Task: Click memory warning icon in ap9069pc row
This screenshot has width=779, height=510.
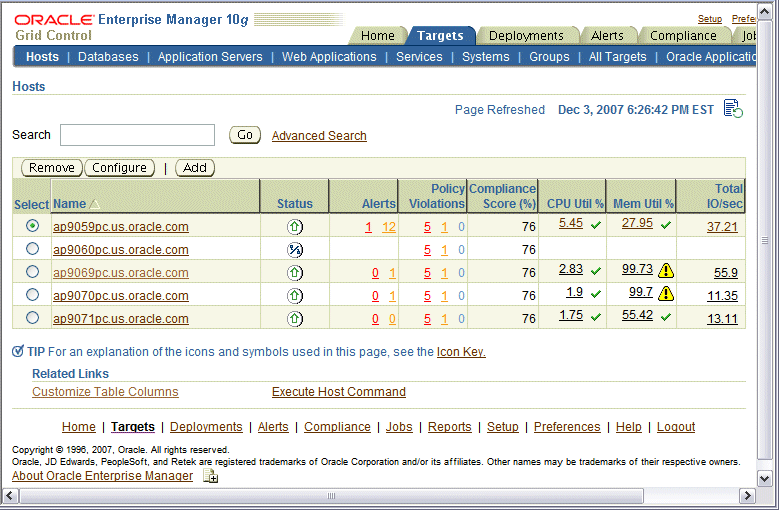Action: point(666,270)
